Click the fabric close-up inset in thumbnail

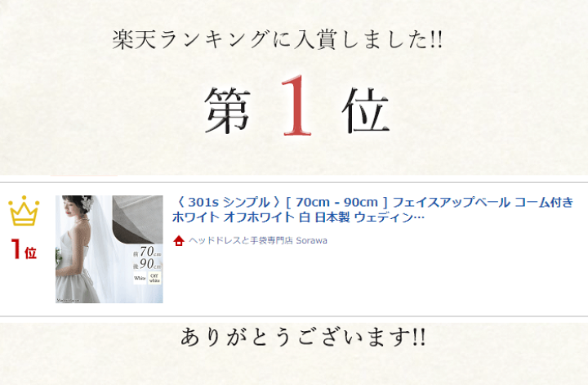138,219
